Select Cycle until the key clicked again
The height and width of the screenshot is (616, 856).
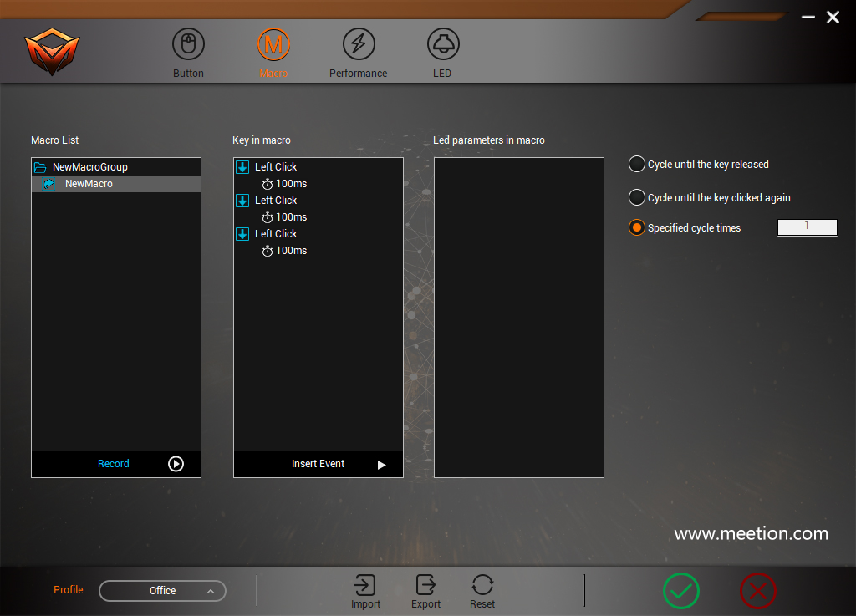(636, 197)
